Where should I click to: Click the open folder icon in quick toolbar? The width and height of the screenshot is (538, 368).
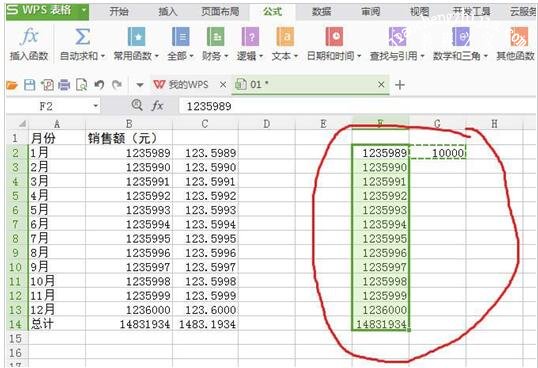(x=12, y=85)
